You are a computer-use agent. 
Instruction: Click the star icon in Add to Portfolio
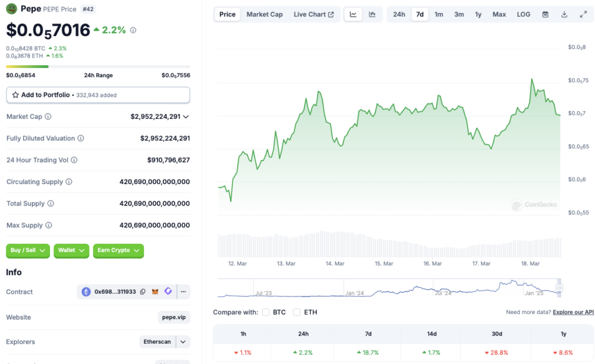point(15,95)
